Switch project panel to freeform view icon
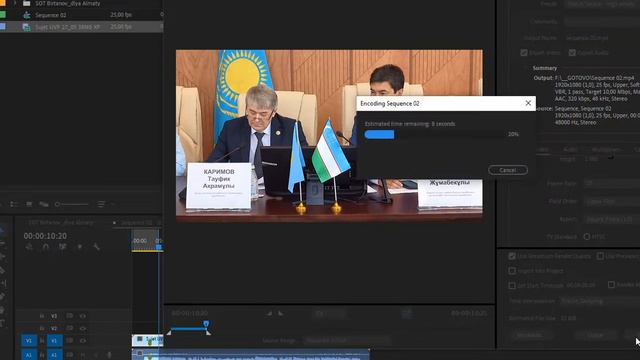Viewport: 640px width, 360px height. pyautogui.click(x=44, y=204)
